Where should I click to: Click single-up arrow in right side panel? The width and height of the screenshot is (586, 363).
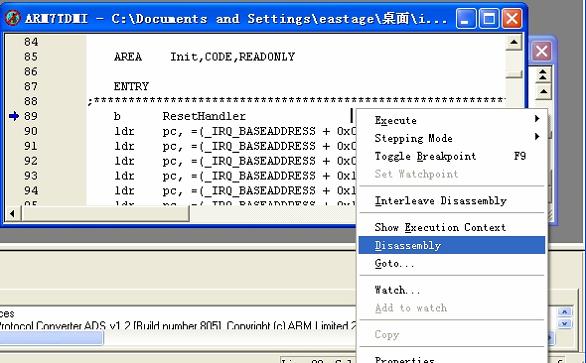coord(543,91)
